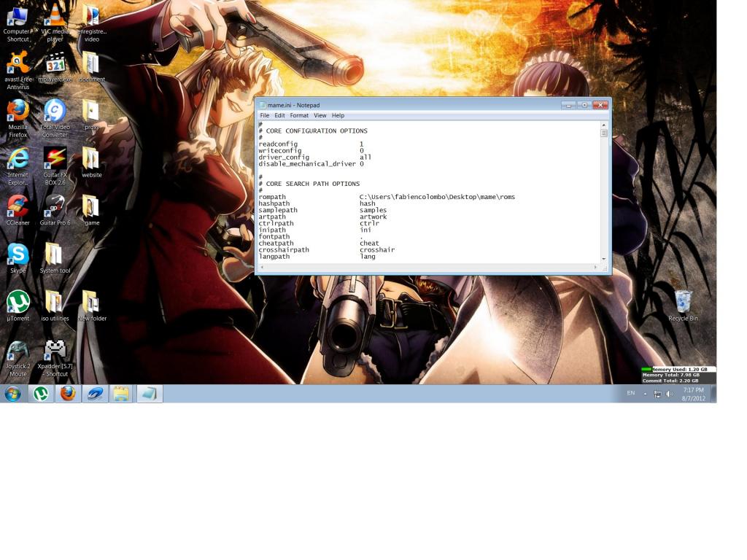This screenshot has width=747, height=560.
Task: Open the Help menu in Notepad
Action: tap(338, 115)
